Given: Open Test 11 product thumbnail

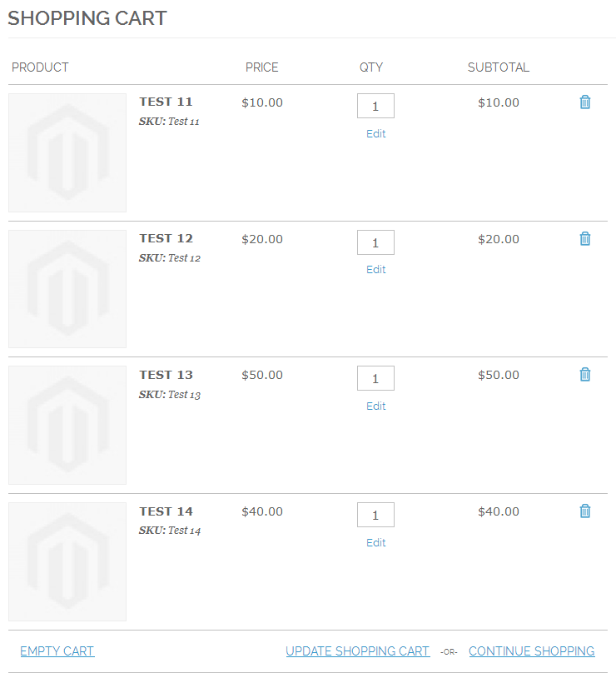Looking at the screenshot, I should pos(67,152).
